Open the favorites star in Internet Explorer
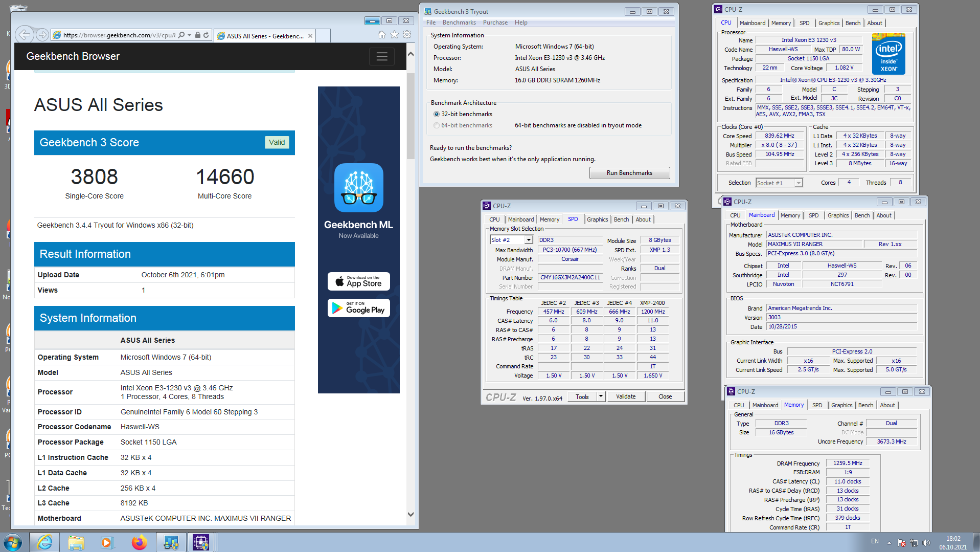The image size is (980, 552). 394,34
